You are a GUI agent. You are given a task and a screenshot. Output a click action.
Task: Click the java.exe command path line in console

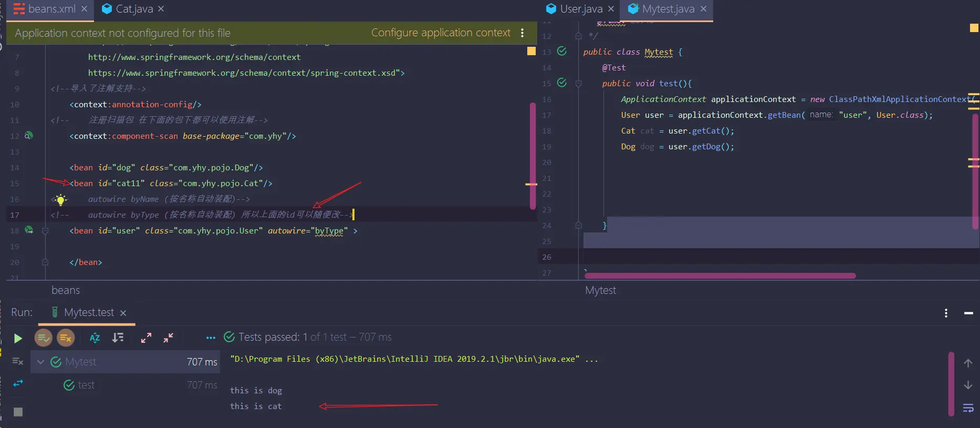point(414,359)
